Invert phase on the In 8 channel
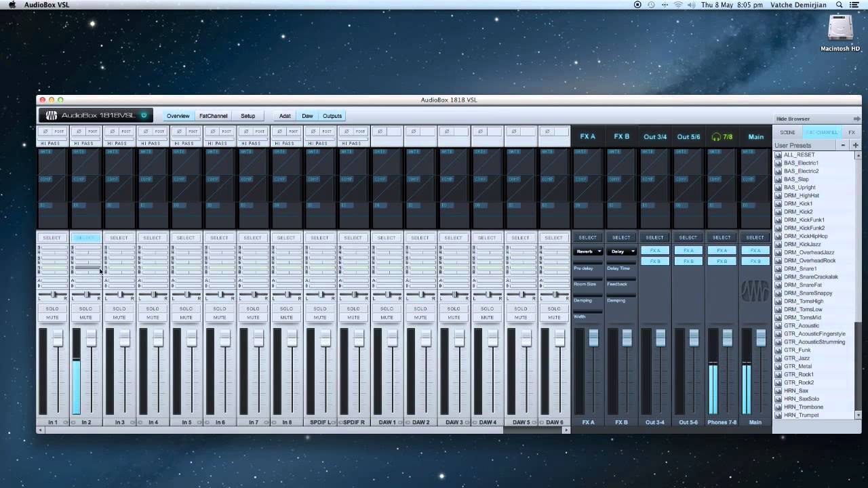Image resolution: width=868 pixels, height=488 pixels. pyautogui.click(x=279, y=131)
